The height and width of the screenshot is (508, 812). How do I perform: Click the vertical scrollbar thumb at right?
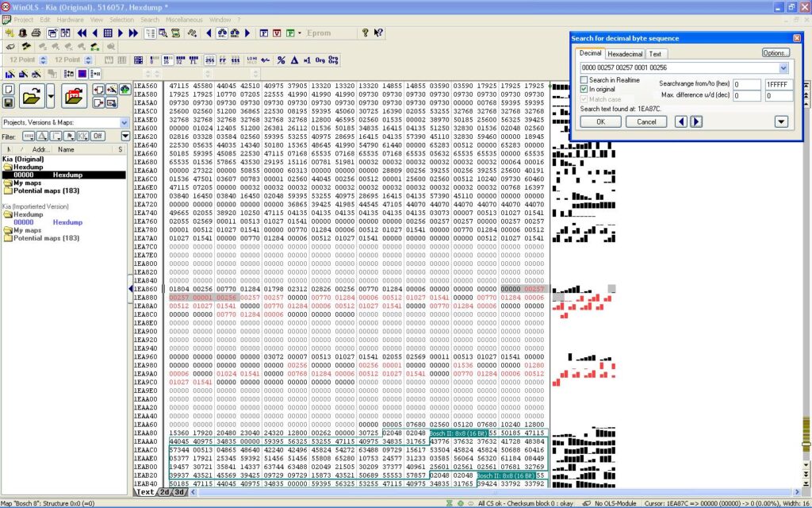click(806, 444)
